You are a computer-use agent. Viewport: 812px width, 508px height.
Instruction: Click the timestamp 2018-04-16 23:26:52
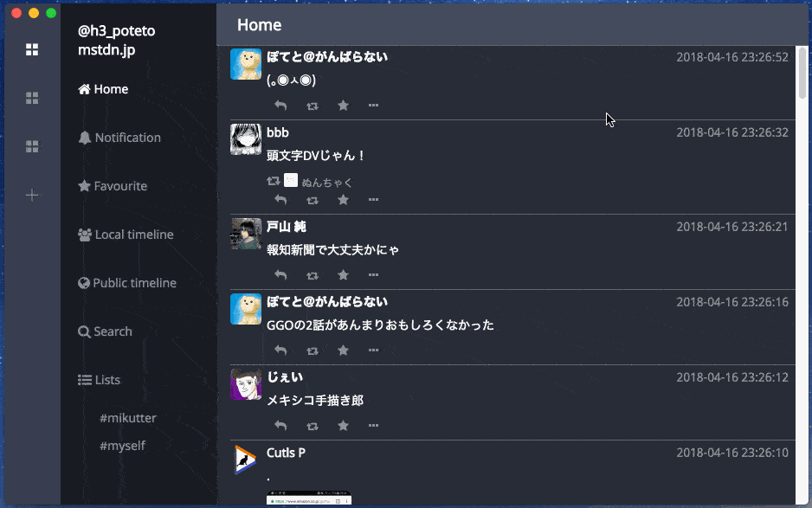pyautogui.click(x=732, y=57)
